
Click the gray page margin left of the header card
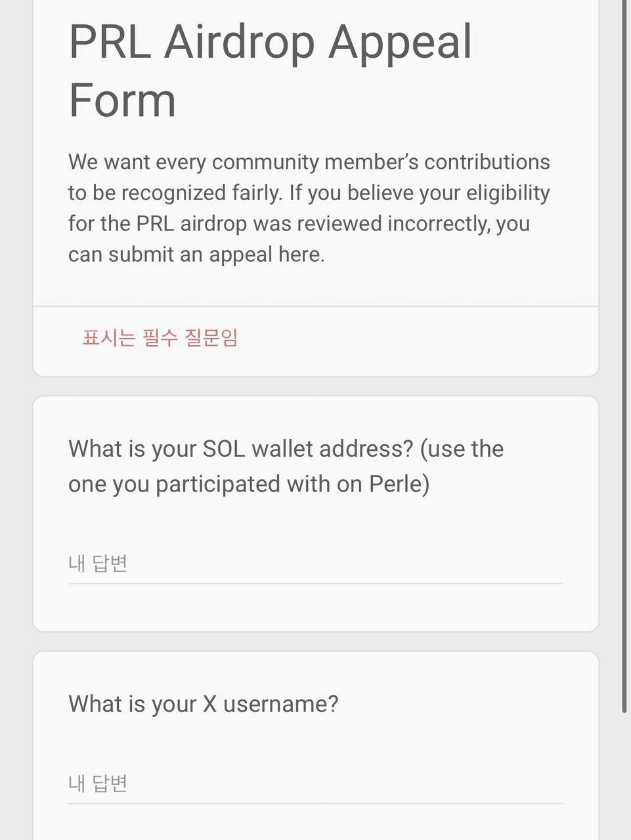pyautogui.click(x=16, y=197)
